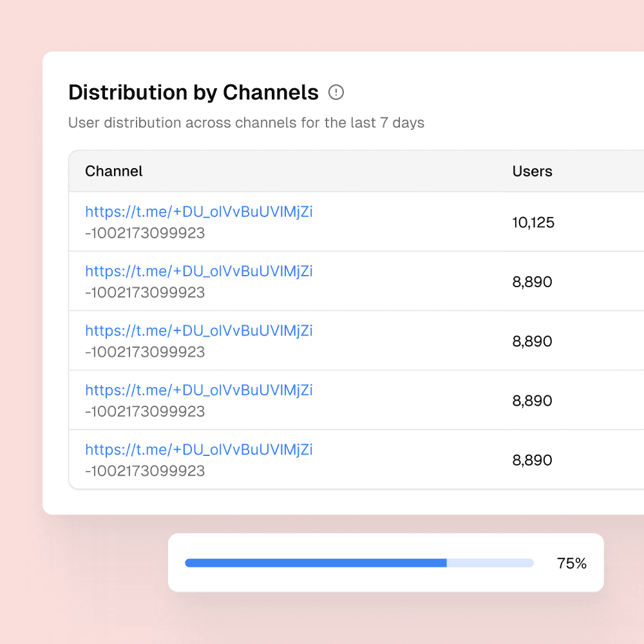Click the 8,890 value in the last row
Image resolution: width=644 pixels, height=644 pixels.
pos(532,460)
